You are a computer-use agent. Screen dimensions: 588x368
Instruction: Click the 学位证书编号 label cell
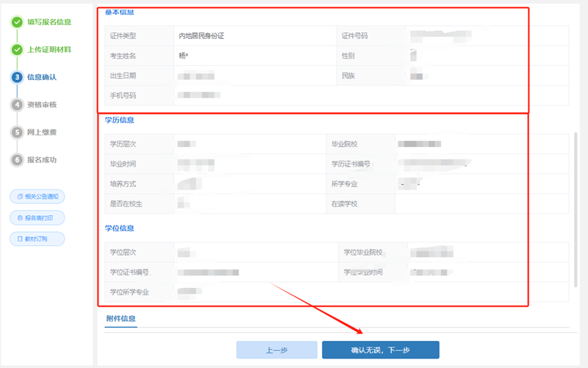[x=139, y=272]
